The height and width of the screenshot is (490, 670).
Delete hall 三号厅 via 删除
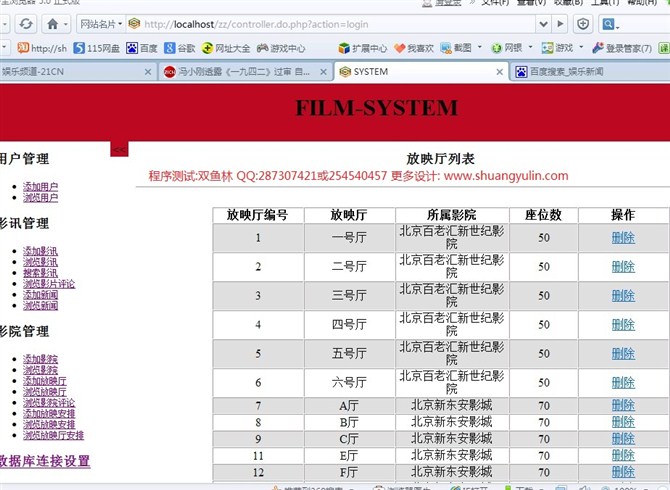[623, 296]
